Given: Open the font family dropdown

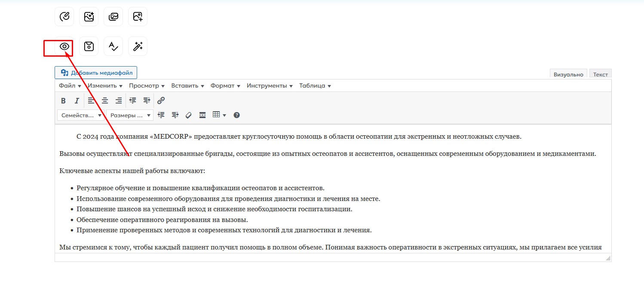Looking at the screenshot, I should tap(81, 115).
